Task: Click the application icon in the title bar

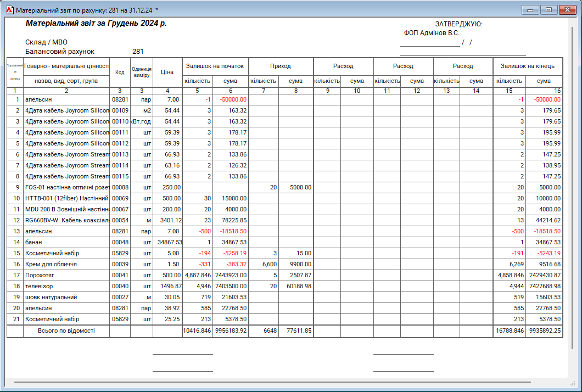Action: 9,10
